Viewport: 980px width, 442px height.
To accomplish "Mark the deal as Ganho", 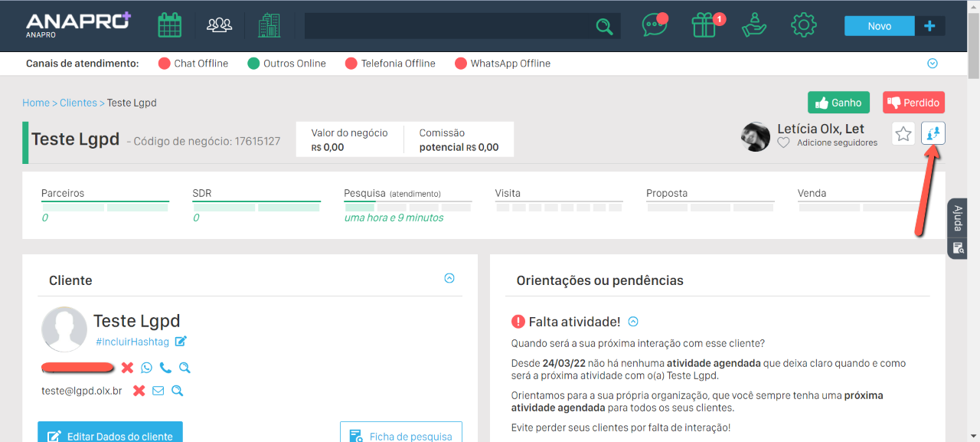I will tap(838, 103).
